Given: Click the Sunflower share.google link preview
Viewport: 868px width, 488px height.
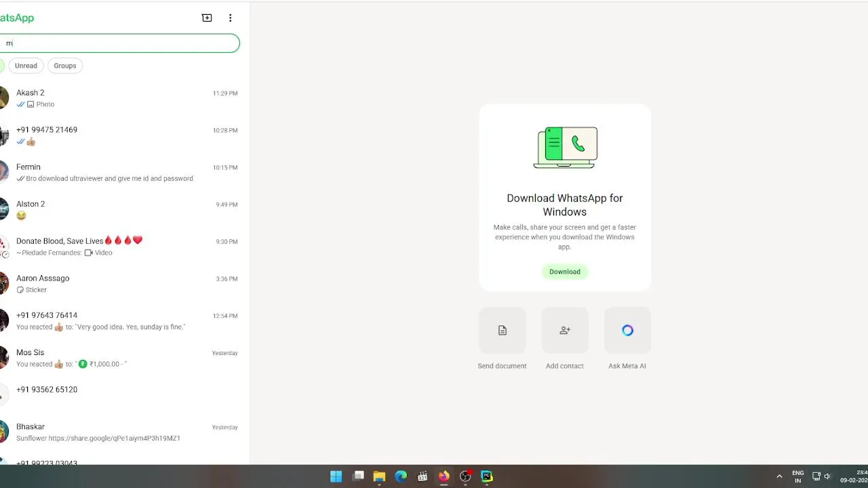Looking at the screenshot, I should pyautogui.click(x=98, y=439).
